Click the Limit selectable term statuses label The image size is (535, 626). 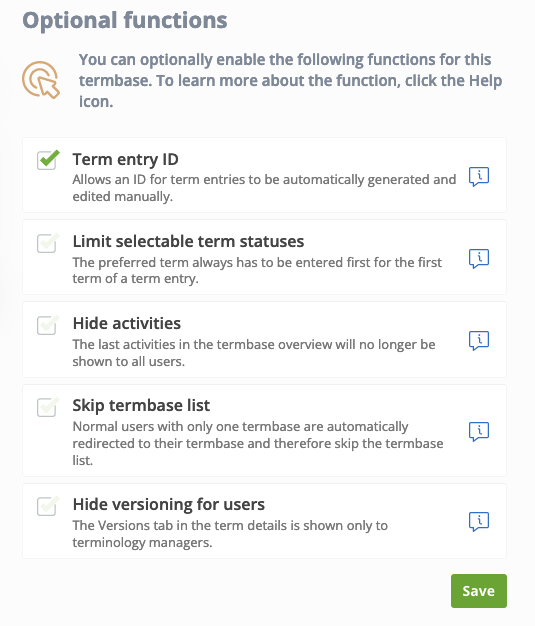click(x=188, y=242)
